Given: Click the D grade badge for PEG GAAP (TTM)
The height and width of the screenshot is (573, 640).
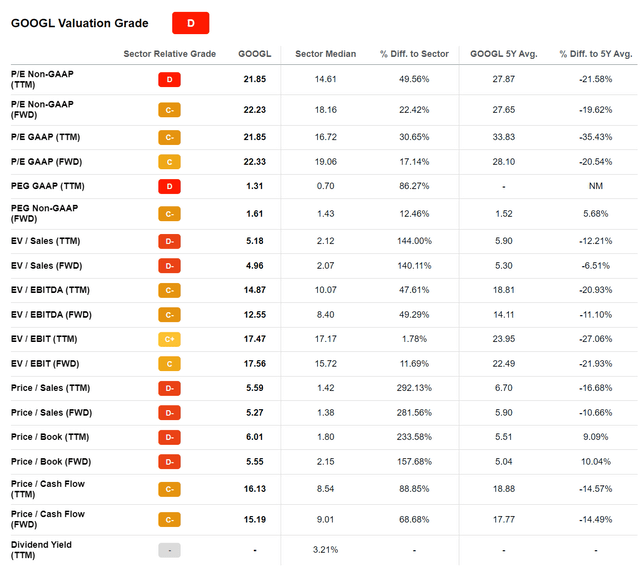Looking at the screenshot, I should 169,187.
